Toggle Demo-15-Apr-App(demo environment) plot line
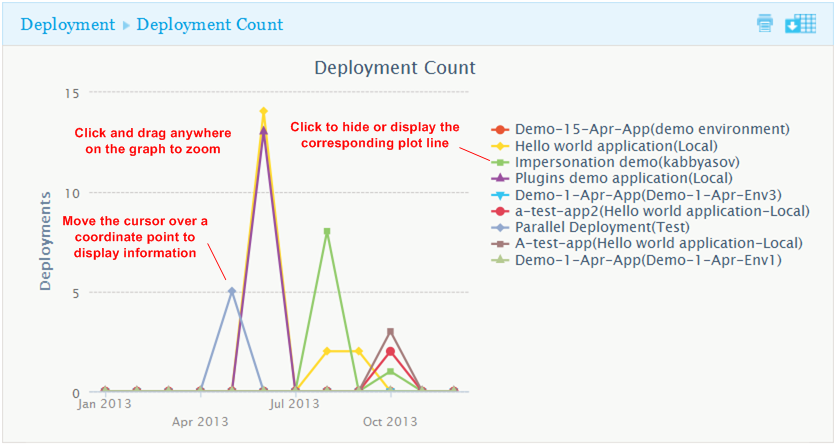 640,130
